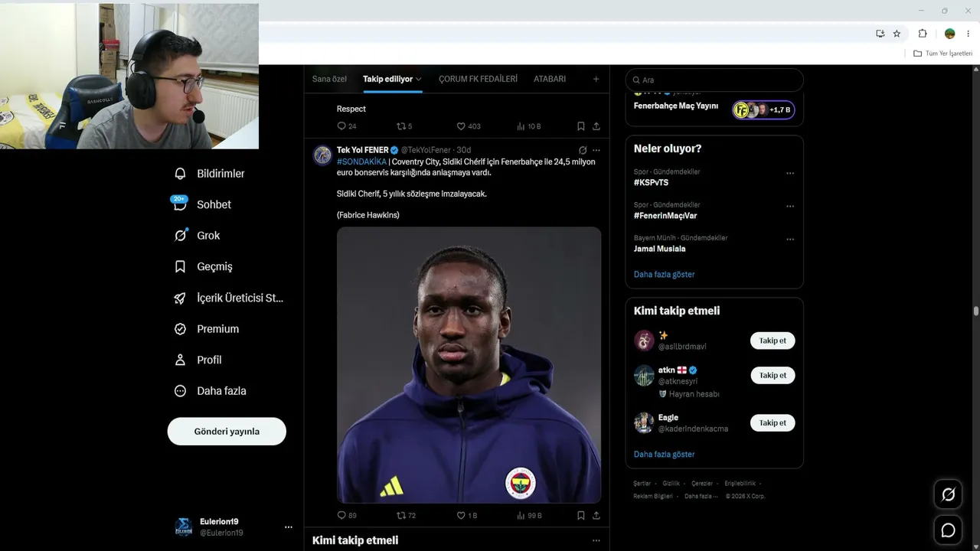Open more options on Tek Yol FENER post
This screenshot has width=980, height=551.
(596, 150)
